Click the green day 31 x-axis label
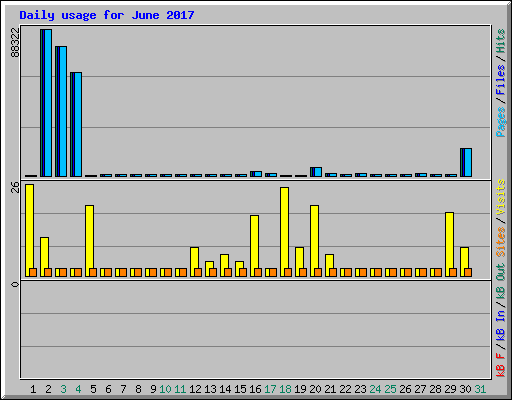 tap(480, 389)
